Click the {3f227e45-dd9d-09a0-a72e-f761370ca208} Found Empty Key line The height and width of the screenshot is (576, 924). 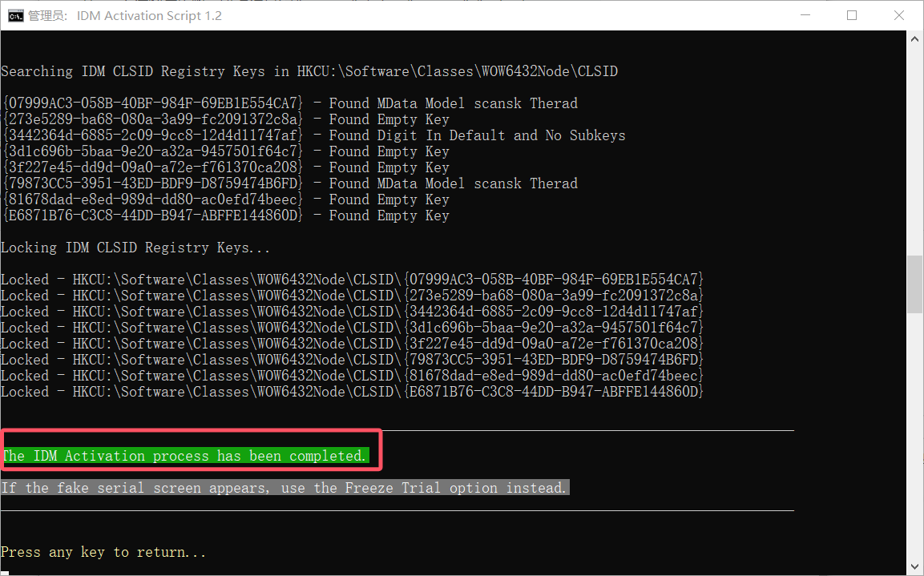[x=226, y=168]
